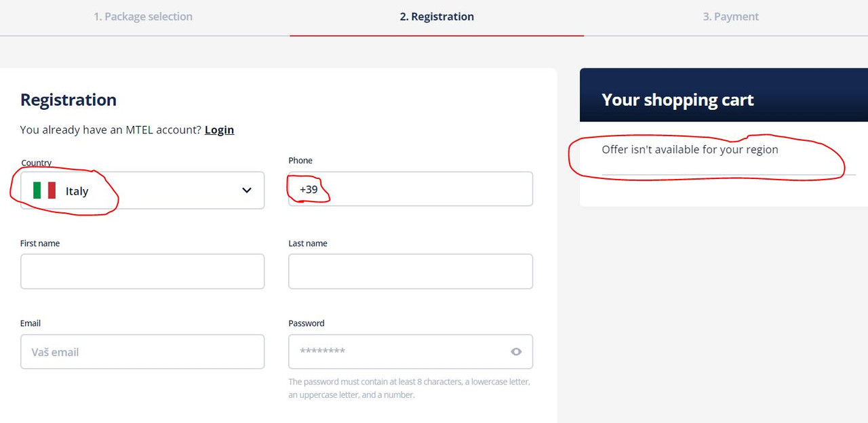Click into the First name field
Image resolution: width=868 pixels, height=423 pixels.
[x=142, y=271]
